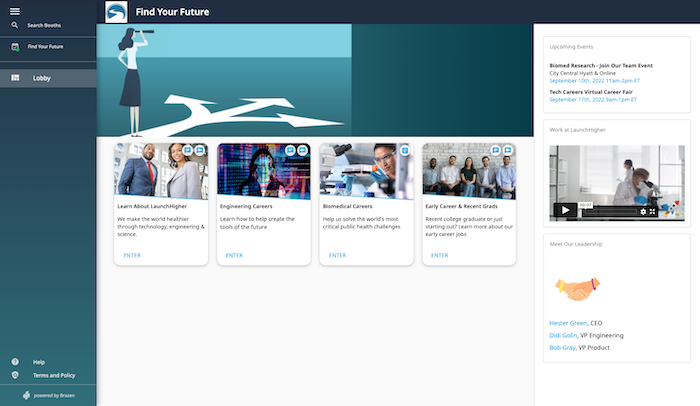
Task: Click the video progress bar
Action: pyautogui.click(x=608, y=211)
